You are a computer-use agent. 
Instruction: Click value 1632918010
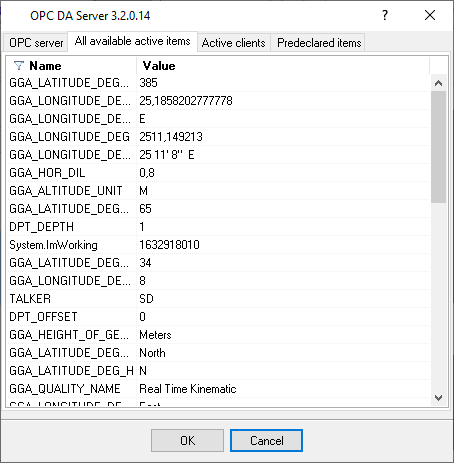169,245
